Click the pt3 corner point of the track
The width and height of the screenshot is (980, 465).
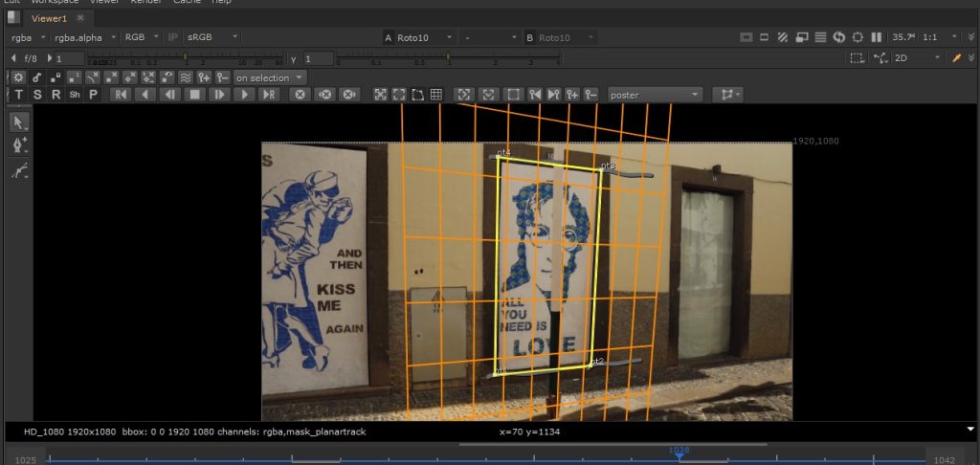point(601,170)
